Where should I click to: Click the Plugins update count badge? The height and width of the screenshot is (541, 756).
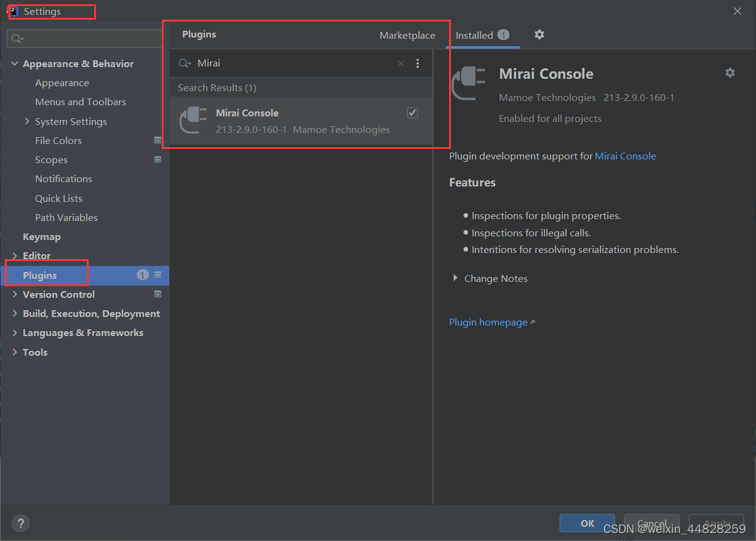pos(143,275)
